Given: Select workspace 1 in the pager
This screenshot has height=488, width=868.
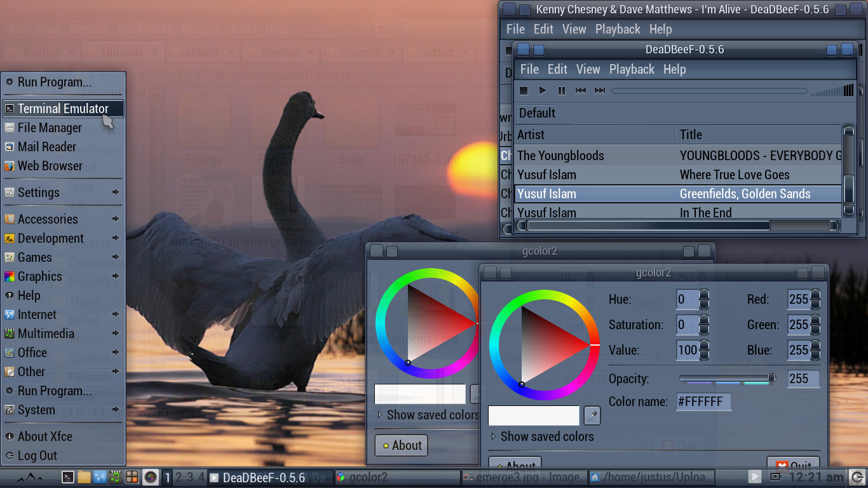Looking at the screenshot, I should coord(167,477).
